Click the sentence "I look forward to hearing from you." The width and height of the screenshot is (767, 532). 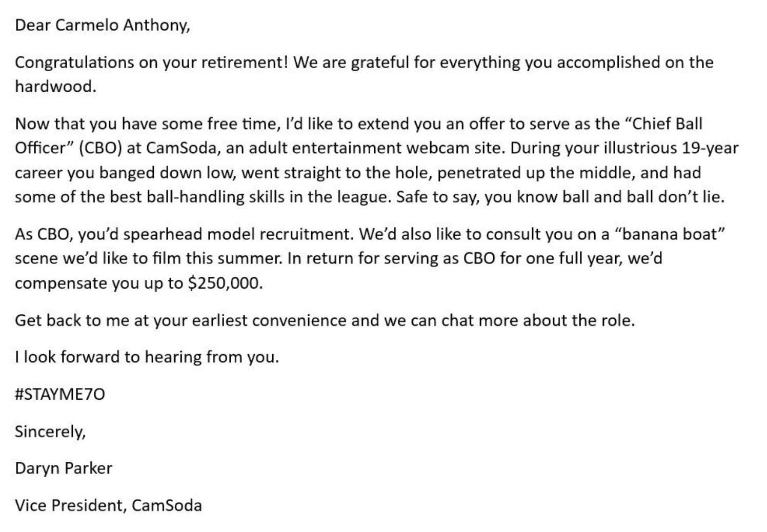coord(147,357)
